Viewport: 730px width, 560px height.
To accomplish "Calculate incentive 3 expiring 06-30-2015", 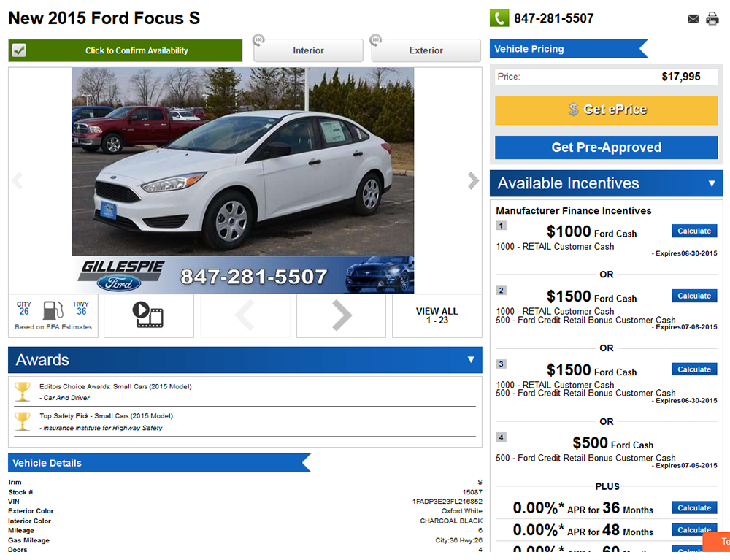I will point(694,369).
